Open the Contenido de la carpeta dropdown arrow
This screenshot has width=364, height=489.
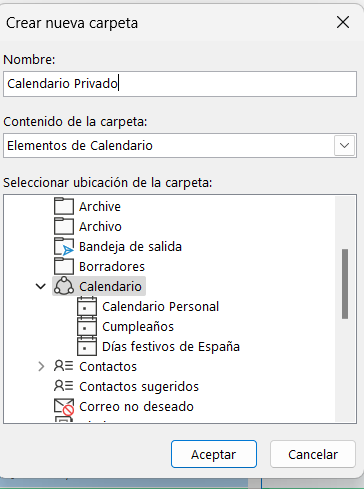pos(344,146)
